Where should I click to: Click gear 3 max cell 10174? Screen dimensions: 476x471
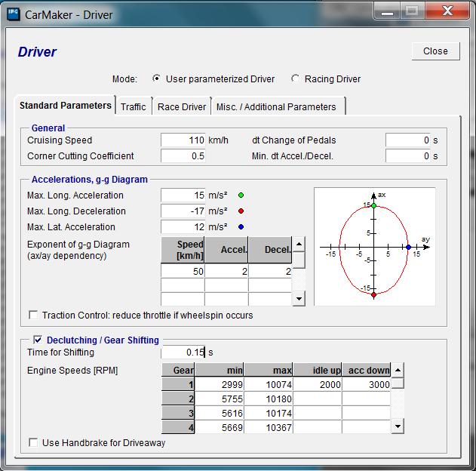(x=269, y=413)
